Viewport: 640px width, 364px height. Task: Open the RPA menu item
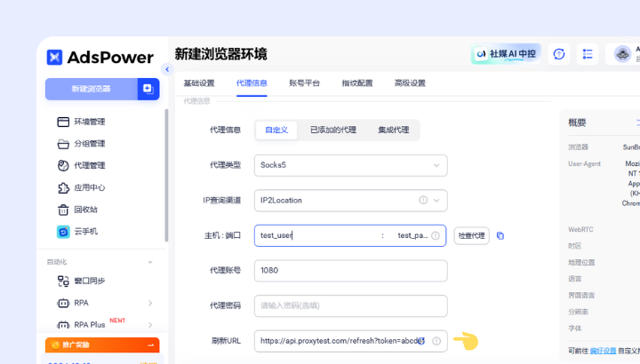click(x=73, y=303)
